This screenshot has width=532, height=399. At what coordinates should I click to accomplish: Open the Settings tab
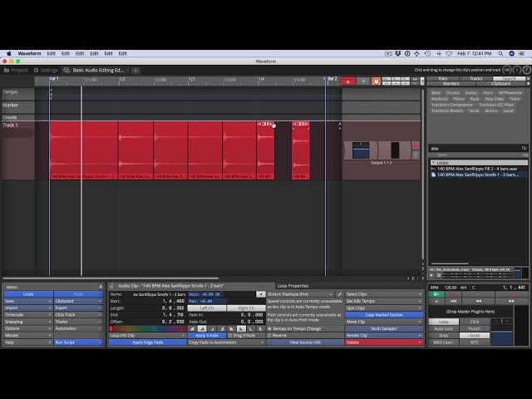click(x=46, y=70)
